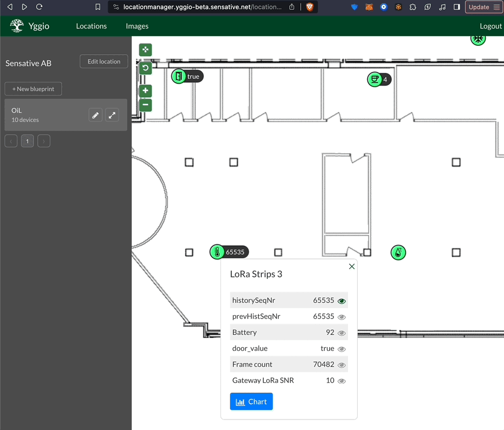Edit the OiL blueprint via the pencil icon

[x=95, y=115]
